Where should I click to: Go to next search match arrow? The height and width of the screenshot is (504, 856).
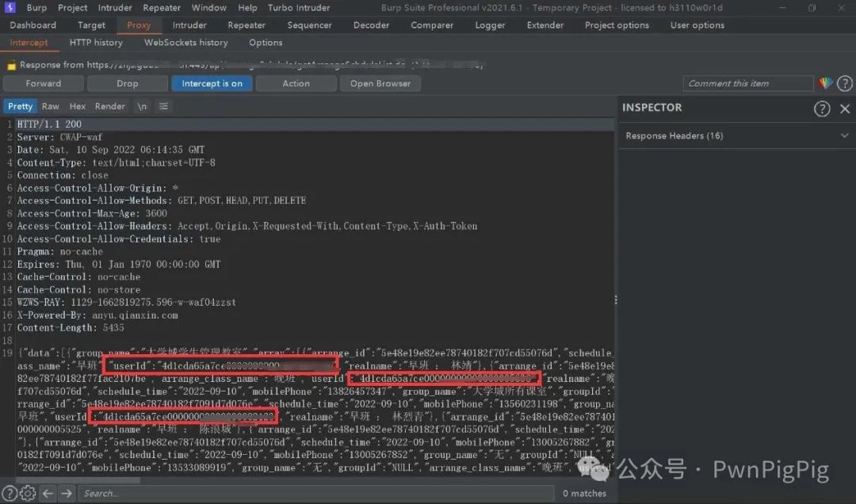[67, 493]
